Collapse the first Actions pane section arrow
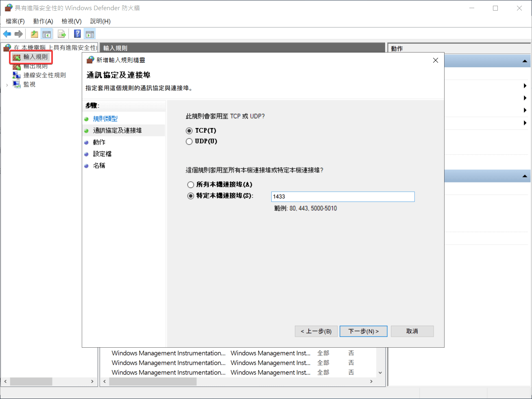The height and width of the screenshot is (399, 532). pos(525,61)
